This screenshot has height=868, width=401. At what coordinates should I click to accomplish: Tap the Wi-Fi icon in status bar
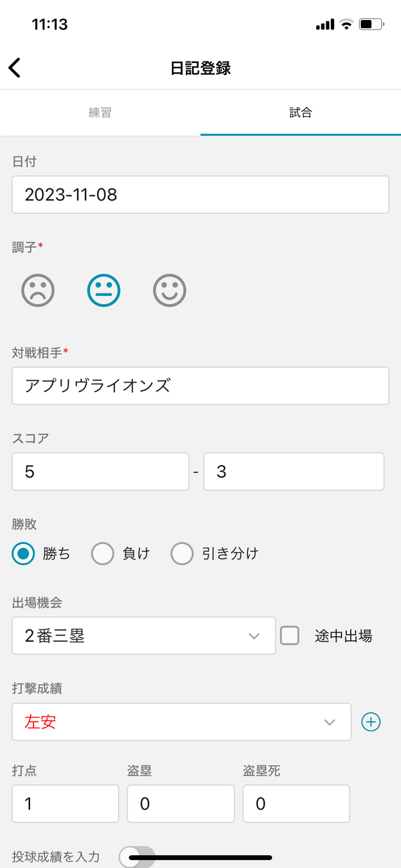[x=346, y=25]
